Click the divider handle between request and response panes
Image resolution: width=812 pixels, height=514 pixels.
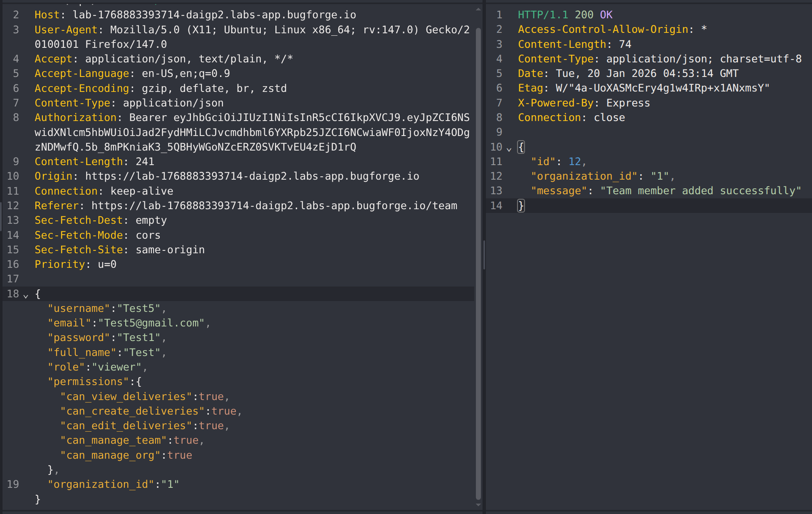pyautogui.click(x=484, y=255)
